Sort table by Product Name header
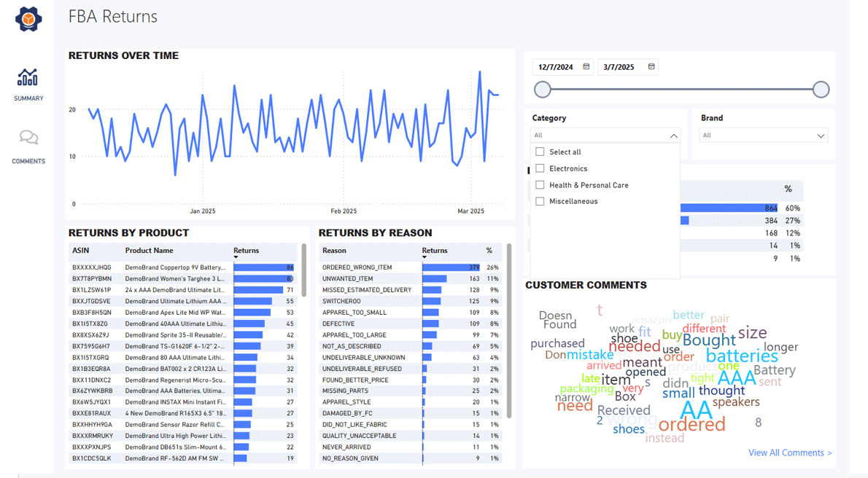868x478 pixels. (149, 251)
